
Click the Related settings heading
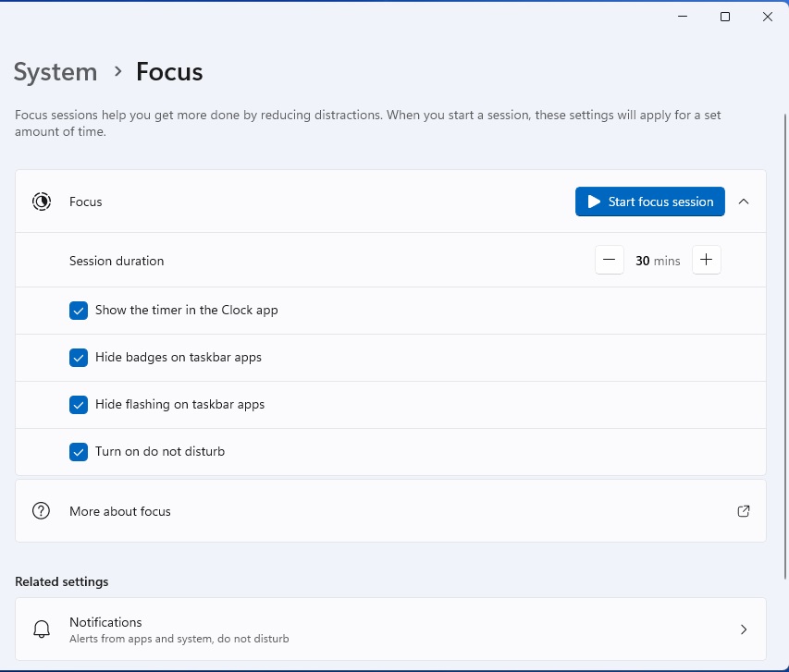[x=62, y=581]
